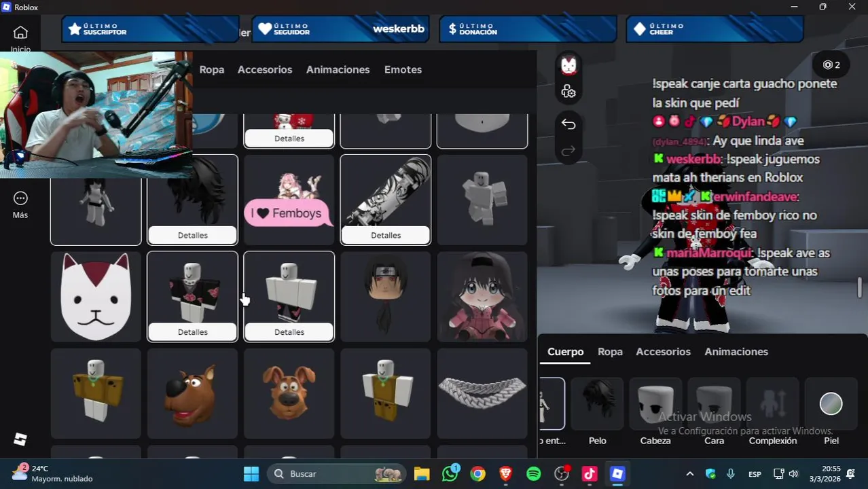Switch to Animaciones tab in catalog panel
868x489 pixels.
point(338,69)
